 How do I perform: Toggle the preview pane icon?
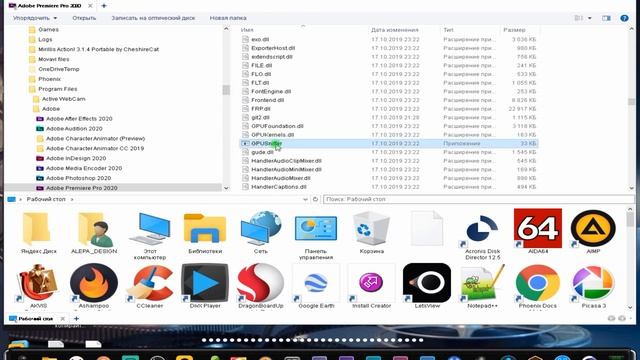tap(607, 18)
